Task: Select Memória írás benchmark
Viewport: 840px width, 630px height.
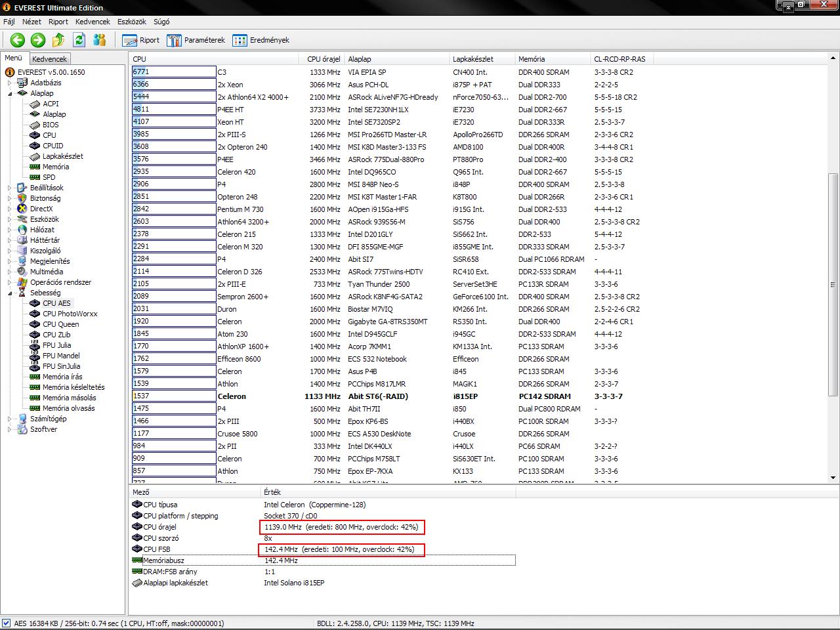Action: pos(56,377)
